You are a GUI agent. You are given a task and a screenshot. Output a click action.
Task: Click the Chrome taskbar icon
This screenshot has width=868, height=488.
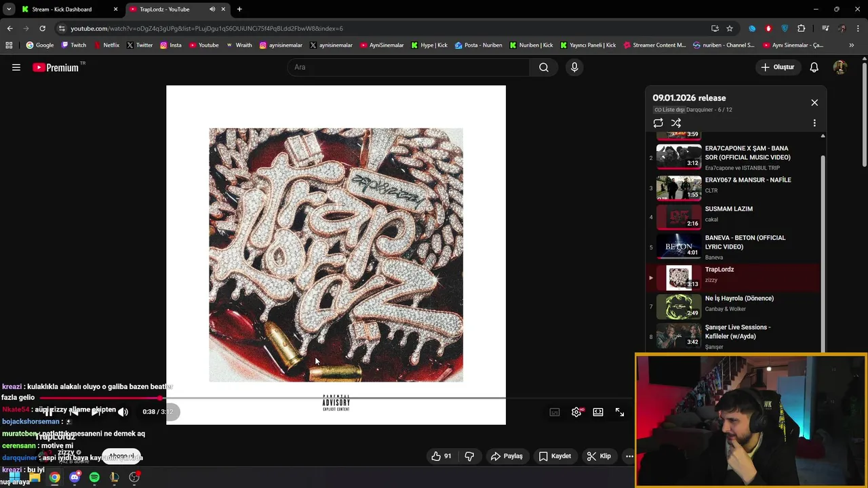[54, 477]
